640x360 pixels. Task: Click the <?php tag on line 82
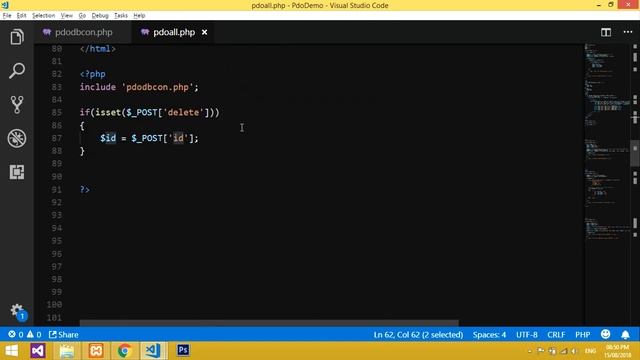(93, 74)
